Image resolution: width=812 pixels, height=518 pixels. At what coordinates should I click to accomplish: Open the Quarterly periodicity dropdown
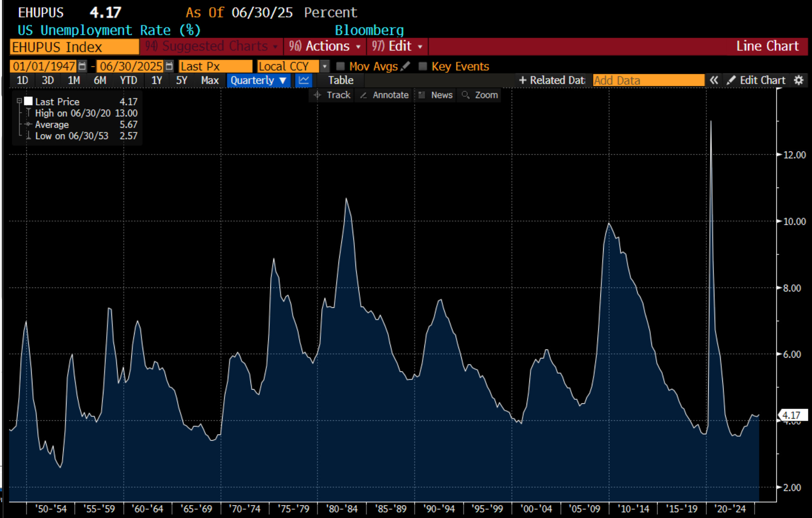click(258, 80)
